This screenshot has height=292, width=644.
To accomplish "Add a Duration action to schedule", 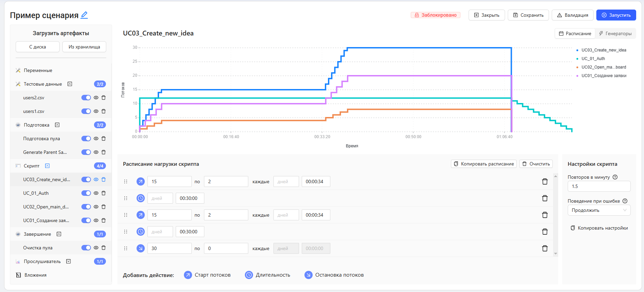I will tap(268, 275).
